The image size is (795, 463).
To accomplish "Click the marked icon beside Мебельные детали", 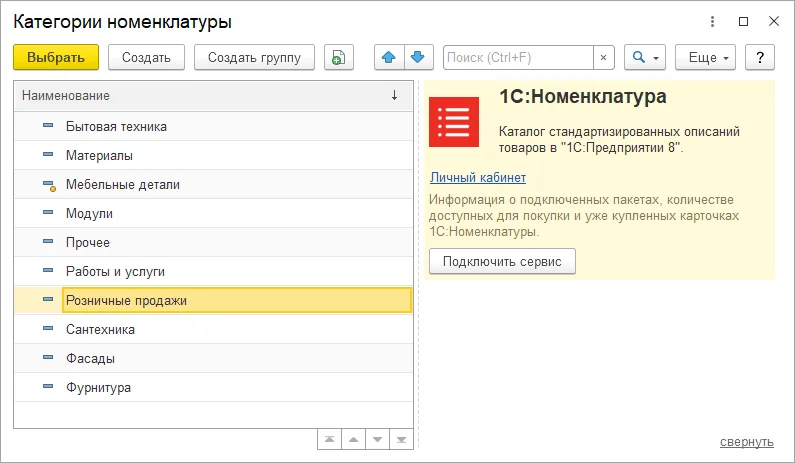I will tap(49, 186).
